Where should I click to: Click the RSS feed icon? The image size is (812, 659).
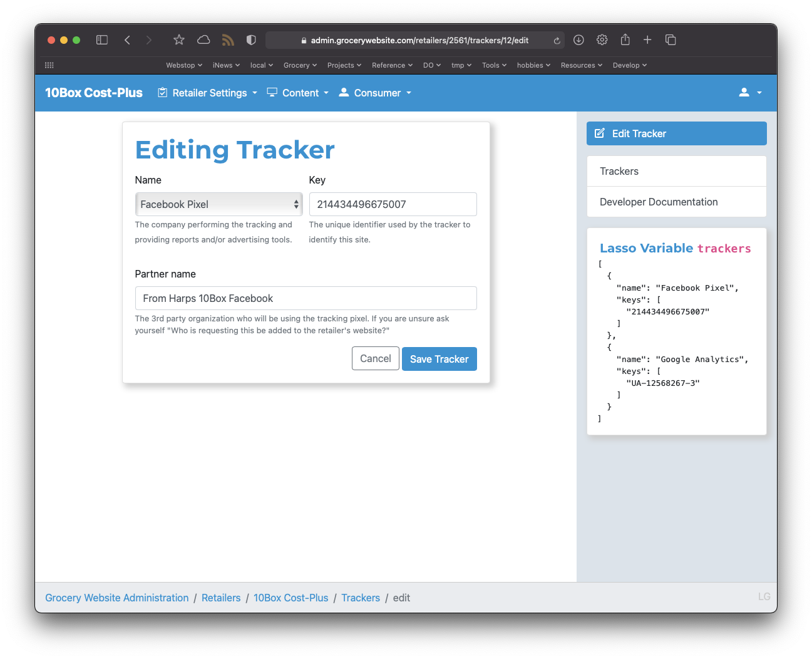tap(228, 40)
